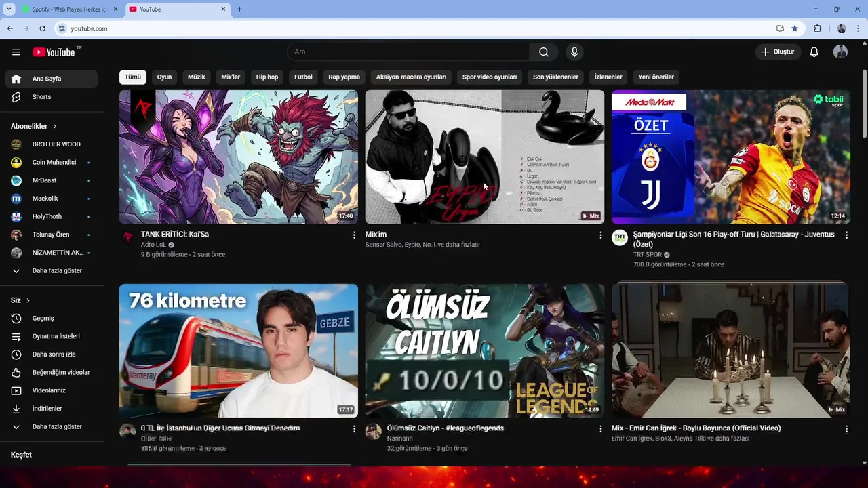Click the search magnifier button
Image resolution: width=868 pixels, height=488 pixels.
tap(544, 52)
